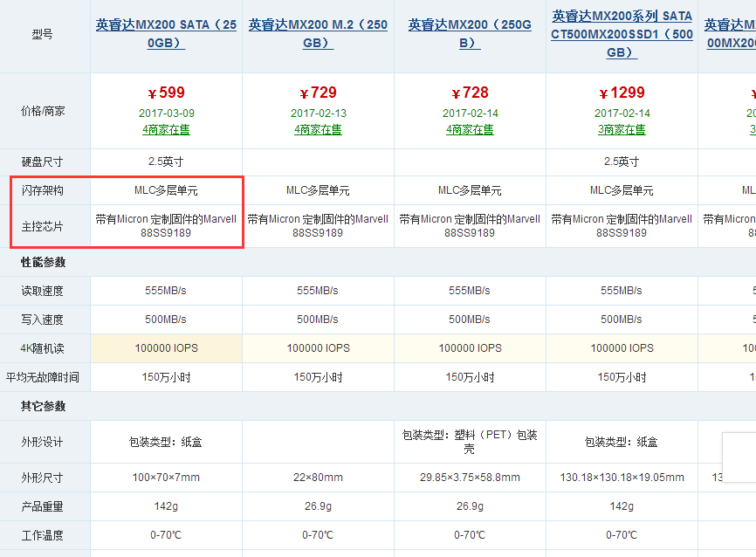
Task: Click 555MB/s read speed in M.2 column
Action: tap(318, 291)
